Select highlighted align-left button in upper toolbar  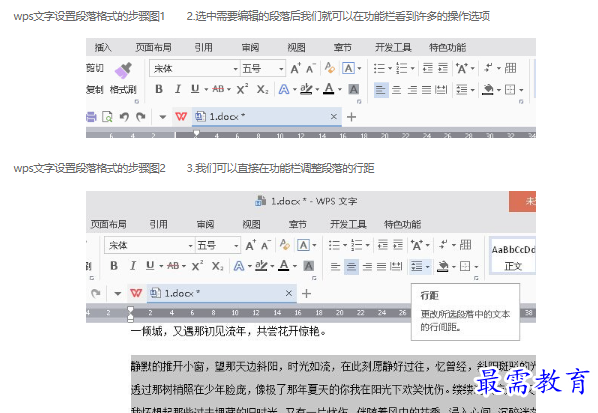(381, 90)
